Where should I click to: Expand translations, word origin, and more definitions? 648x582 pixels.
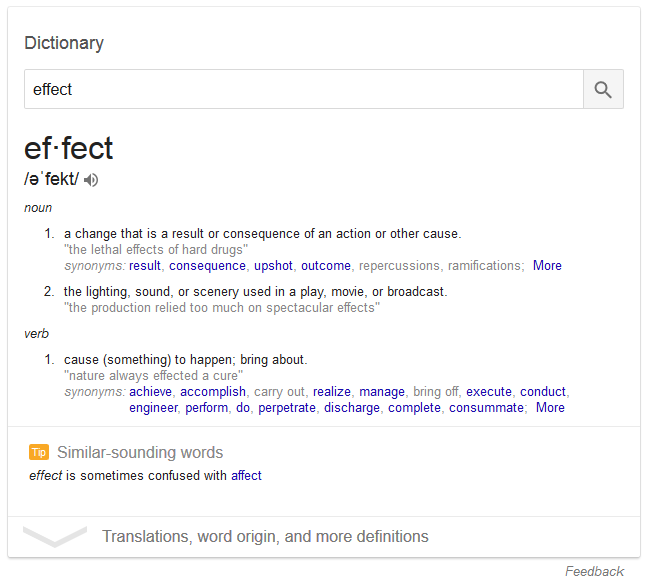click(x=265, y=537)
